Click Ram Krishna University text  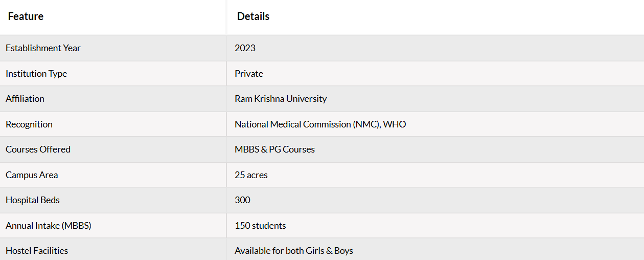281,99
